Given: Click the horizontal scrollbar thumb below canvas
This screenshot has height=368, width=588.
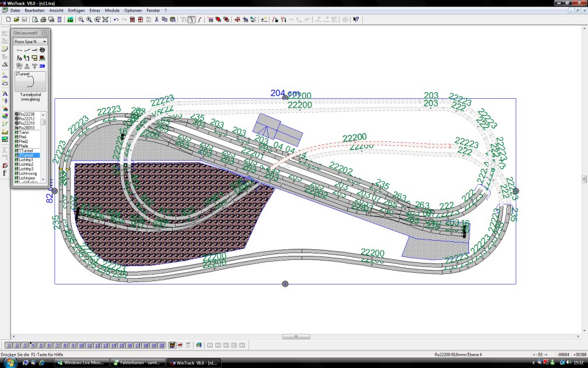Looking at the screenshot, I should tap(296, 336).
